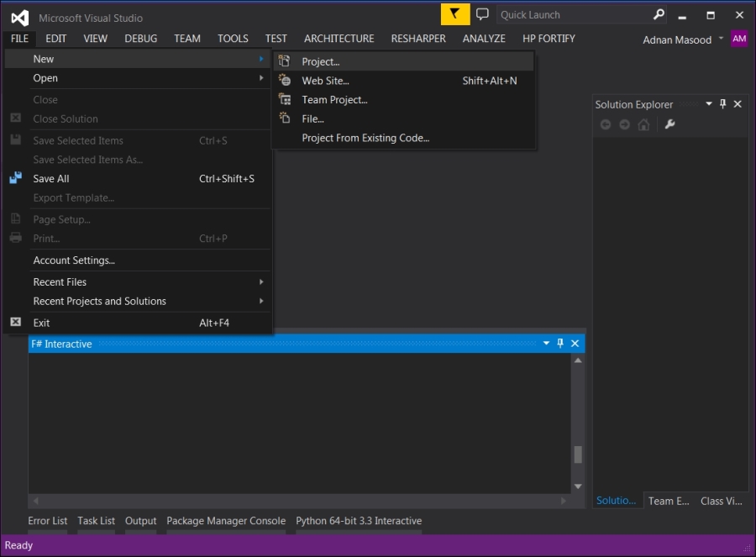Click F# Interactive scrollbar up arrow
The width and height of the screenshot is (756, 557).
[578, 360]
